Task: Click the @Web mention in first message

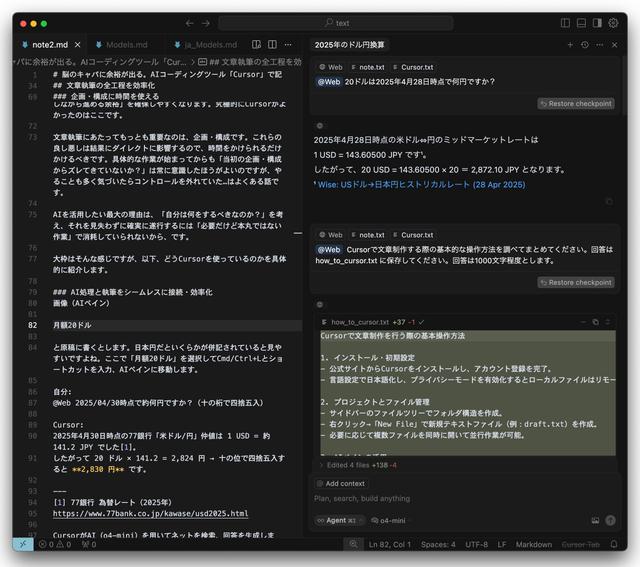Action: point(329,82)
